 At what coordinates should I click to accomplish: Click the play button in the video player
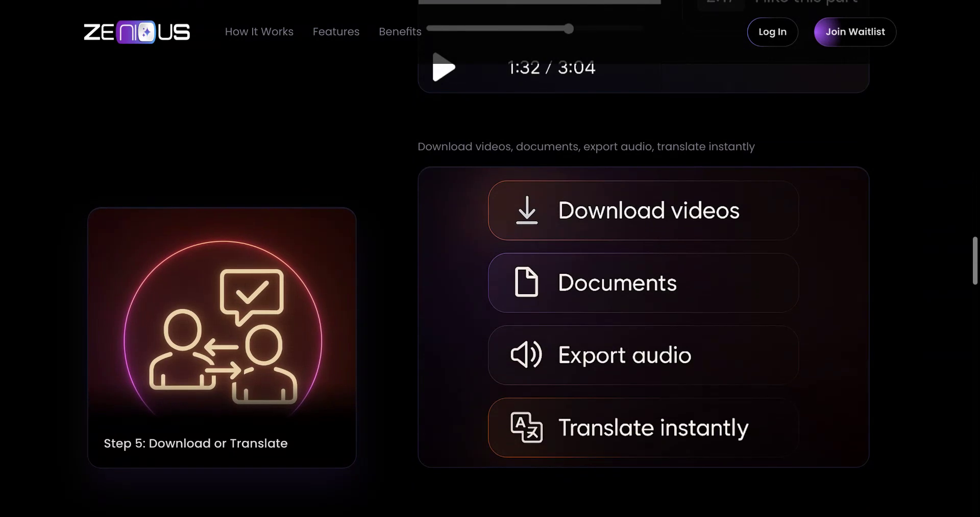tap(443, 66)
